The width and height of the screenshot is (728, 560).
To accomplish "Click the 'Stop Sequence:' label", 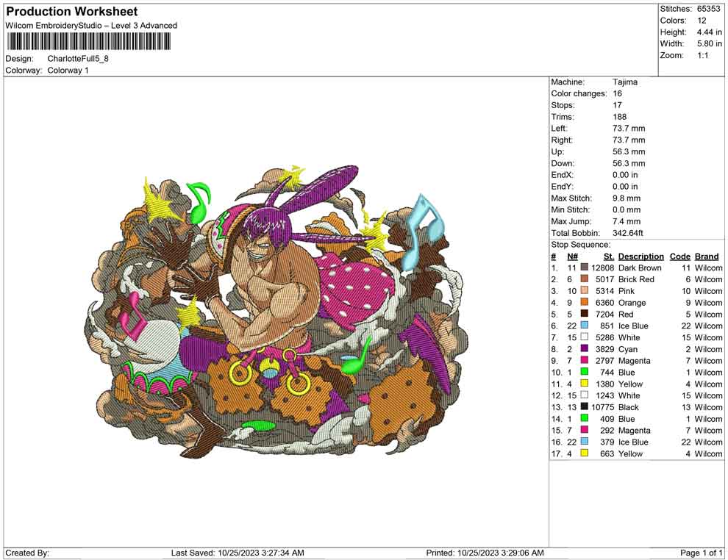I will click(x=580, y=245).
